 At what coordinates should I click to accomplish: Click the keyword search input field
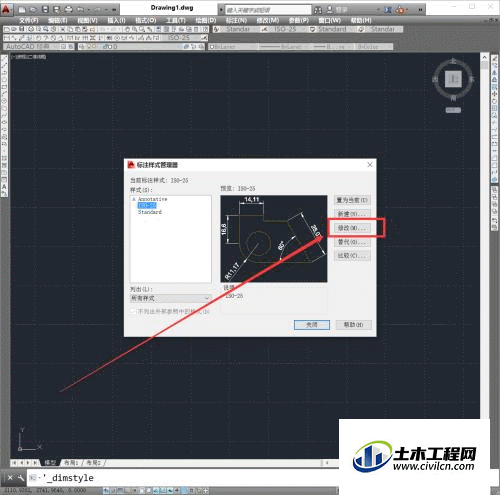tap(268, 10)
